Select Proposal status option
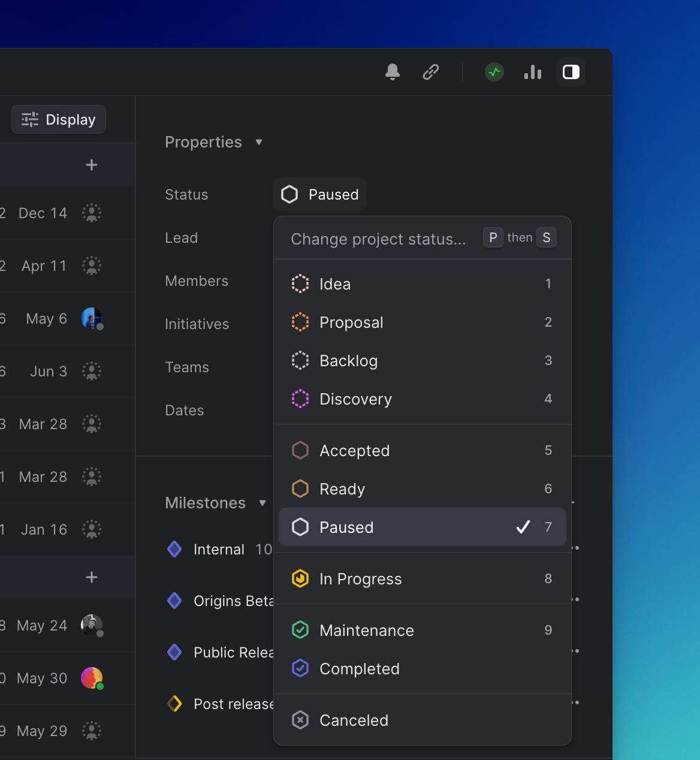The height and width of the screenshot is (760, 700). coord(423,322)
